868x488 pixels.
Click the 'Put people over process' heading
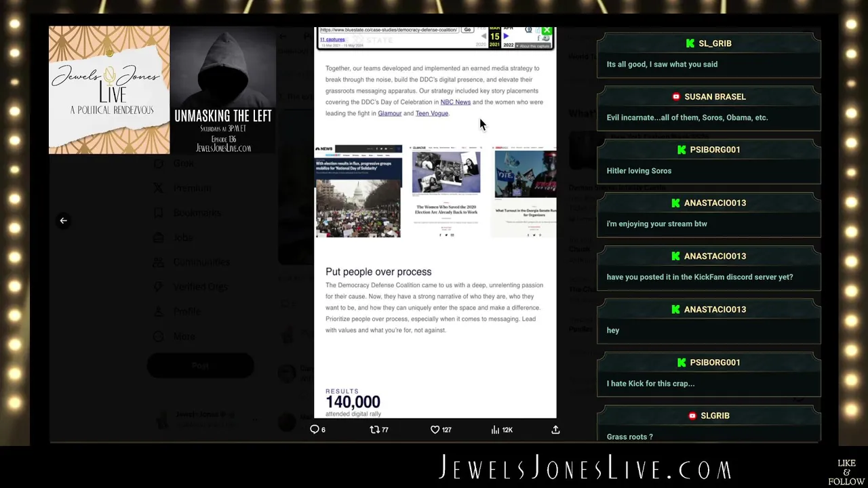click(x=378, y=272)
